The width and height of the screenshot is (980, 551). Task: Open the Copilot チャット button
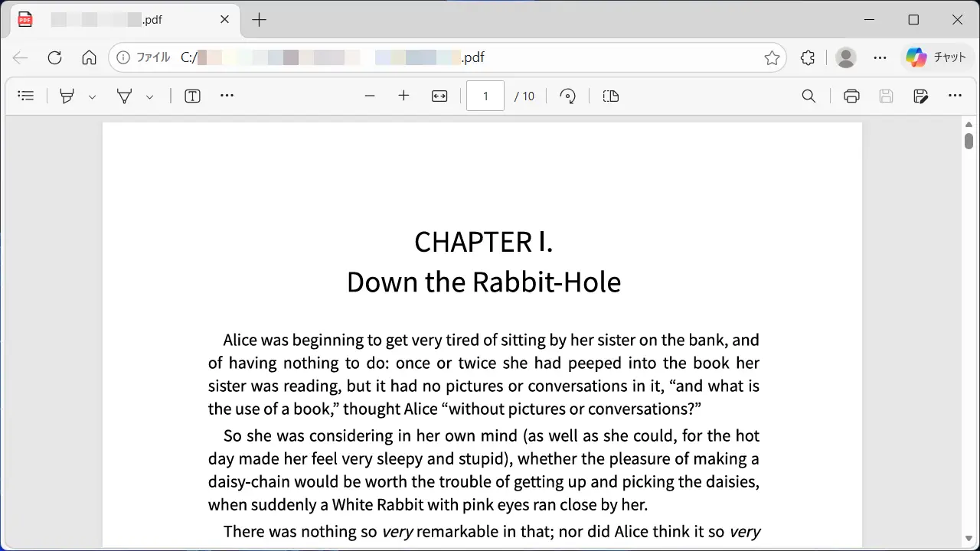(x=936, y=57)
